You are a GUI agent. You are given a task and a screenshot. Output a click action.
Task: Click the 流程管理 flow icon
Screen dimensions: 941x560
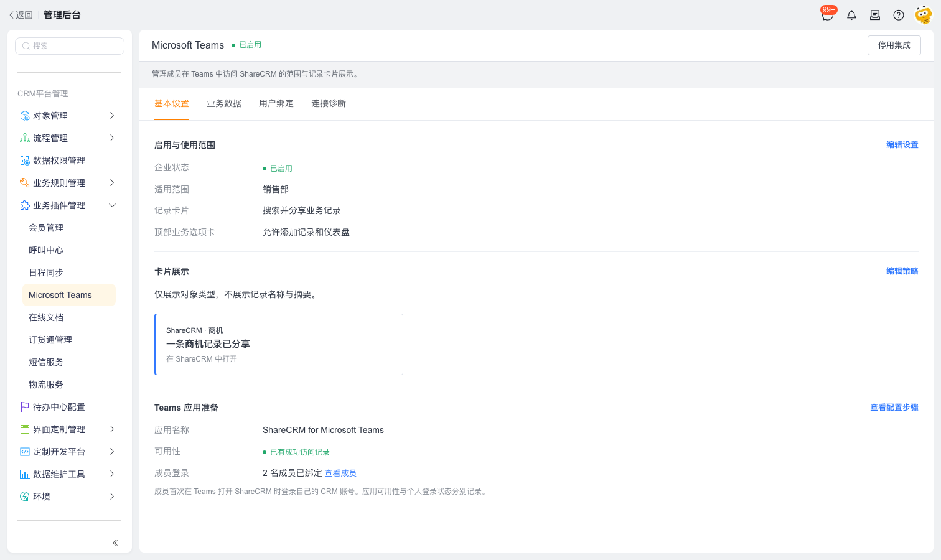pyautogui.click(x=25, y=138)
